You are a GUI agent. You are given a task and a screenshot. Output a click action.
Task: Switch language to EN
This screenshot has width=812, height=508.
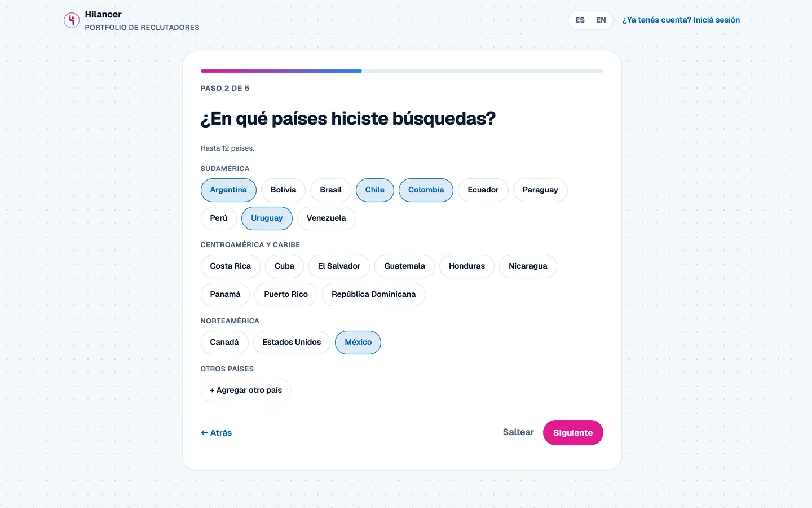click(x=601, y=20)
